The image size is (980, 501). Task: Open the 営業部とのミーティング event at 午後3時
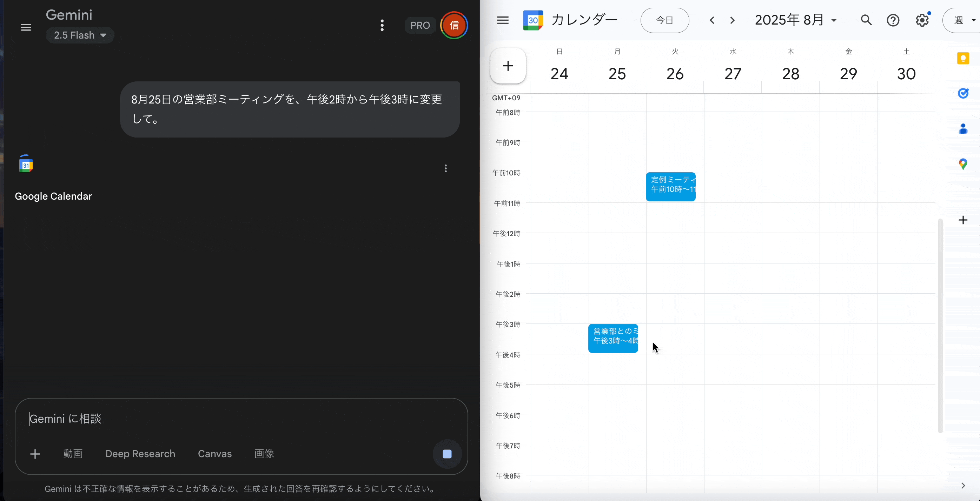613,338
